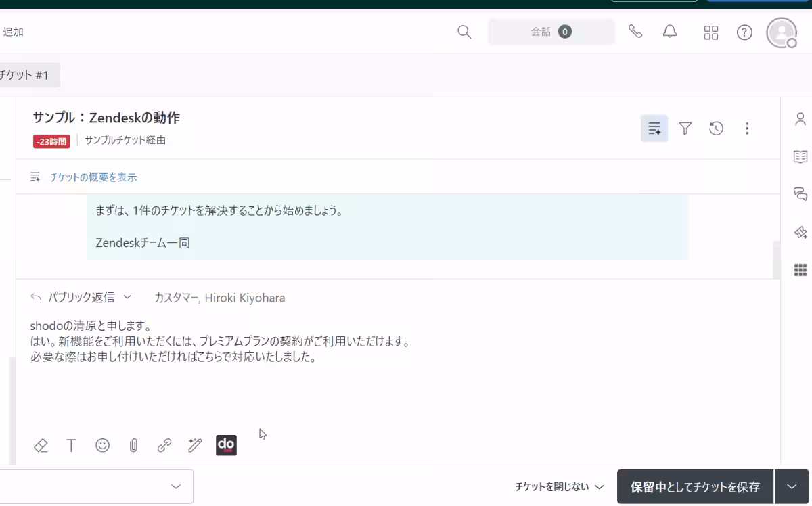Screen dimensions: 812x506
Task: Toggle the AI summary panel icon
Action: 654,128
